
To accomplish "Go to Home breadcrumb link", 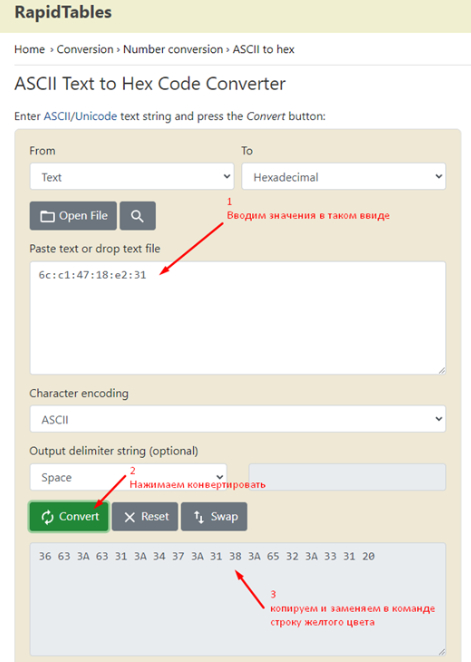I will tap(30, 49).
